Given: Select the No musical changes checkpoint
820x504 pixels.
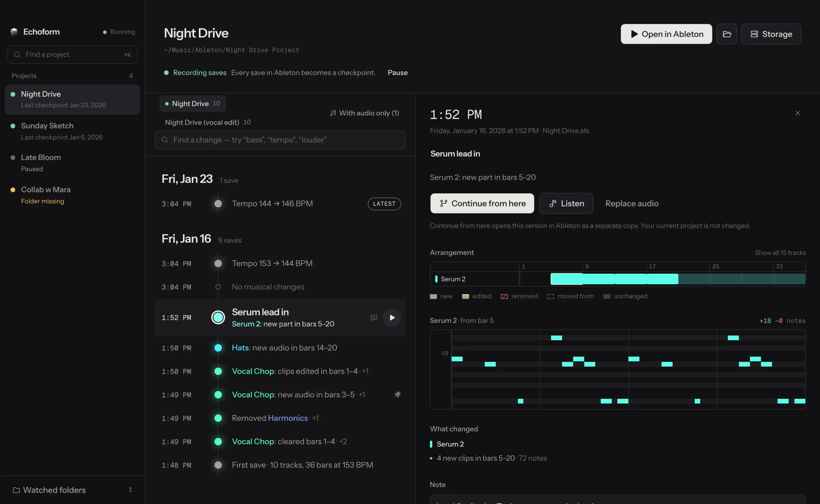Looking at the screenshot, I should point(280,287).
